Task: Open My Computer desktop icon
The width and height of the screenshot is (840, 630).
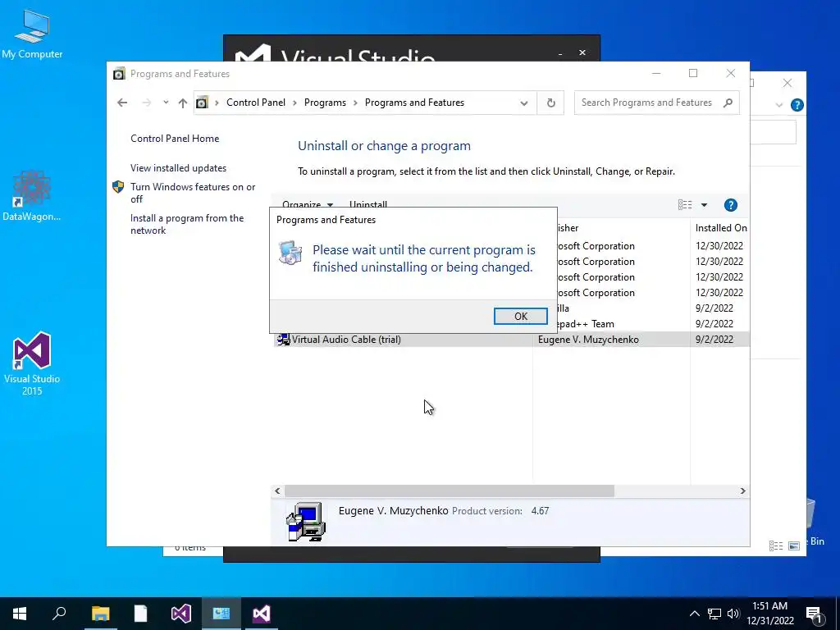Action: click(x=32, y=34)
